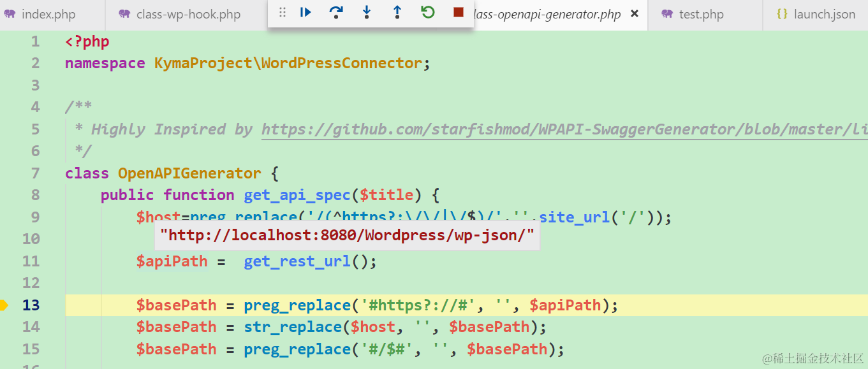This screenshot has width=868, height=369.
Task: Restart the debug session
Action: click(428, 13)
